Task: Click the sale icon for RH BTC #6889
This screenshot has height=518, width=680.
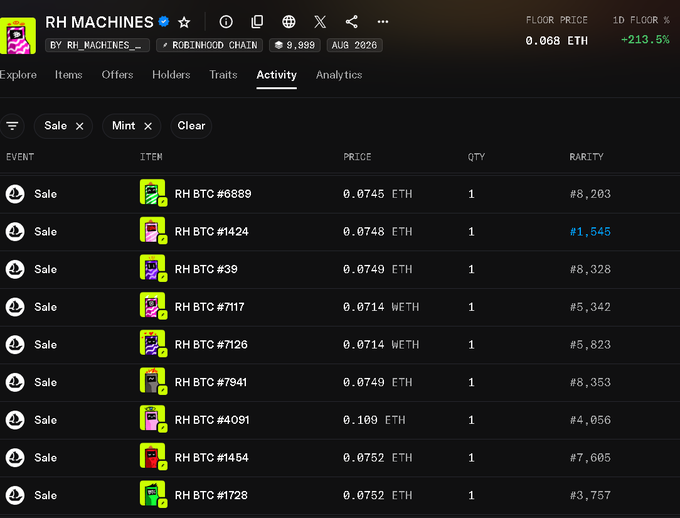Action: (15, 194)
